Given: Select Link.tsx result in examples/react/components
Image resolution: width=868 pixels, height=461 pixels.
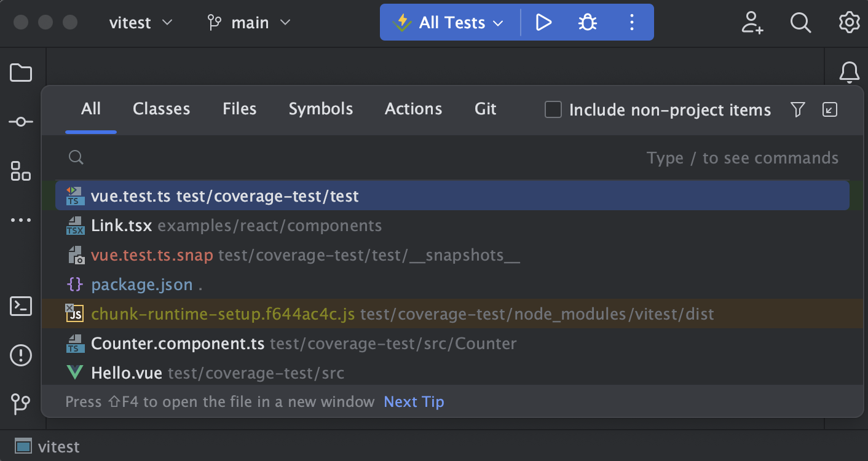Looking at the screenshot, I should [x=452, y=226].
